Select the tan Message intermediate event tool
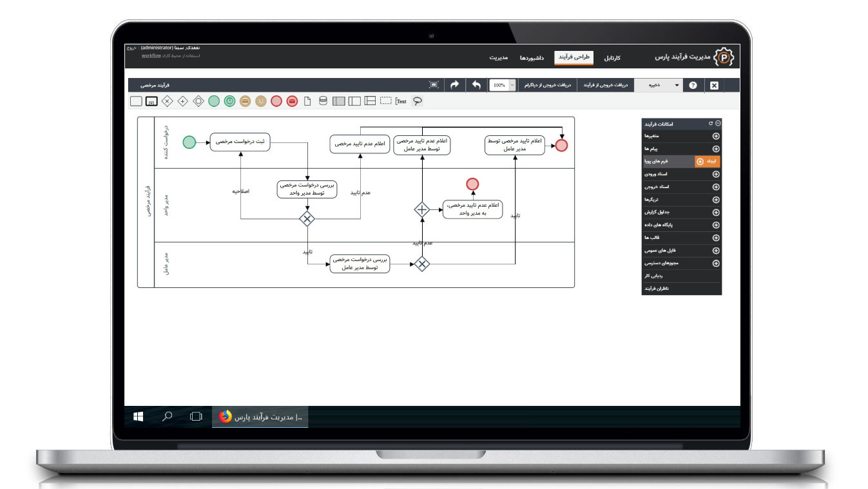The height and width of the screenshot is (489, 868). coord(245,101)
